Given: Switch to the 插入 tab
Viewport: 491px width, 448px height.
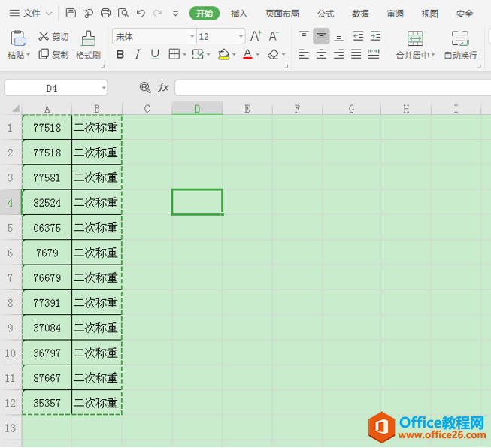Looking at the screenshot, I should (239, 14).
